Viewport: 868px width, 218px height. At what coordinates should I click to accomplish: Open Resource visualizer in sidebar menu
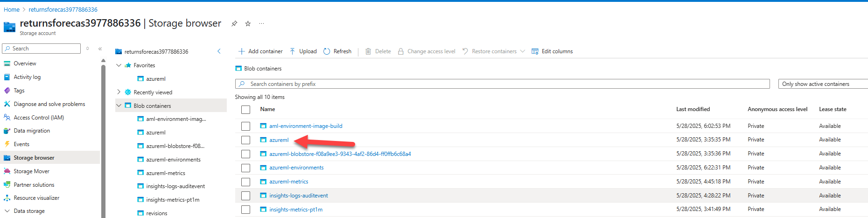click(x=36, y=198)
